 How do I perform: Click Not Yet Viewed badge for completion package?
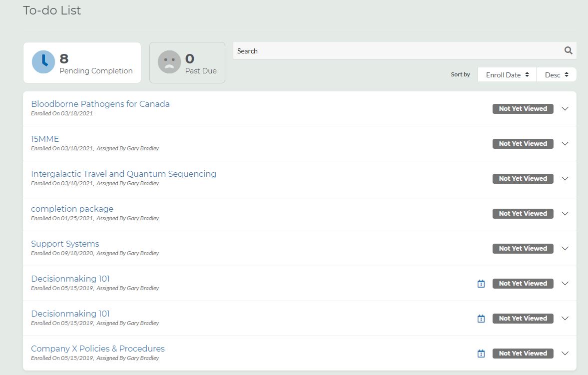click(x=523, y=213)
